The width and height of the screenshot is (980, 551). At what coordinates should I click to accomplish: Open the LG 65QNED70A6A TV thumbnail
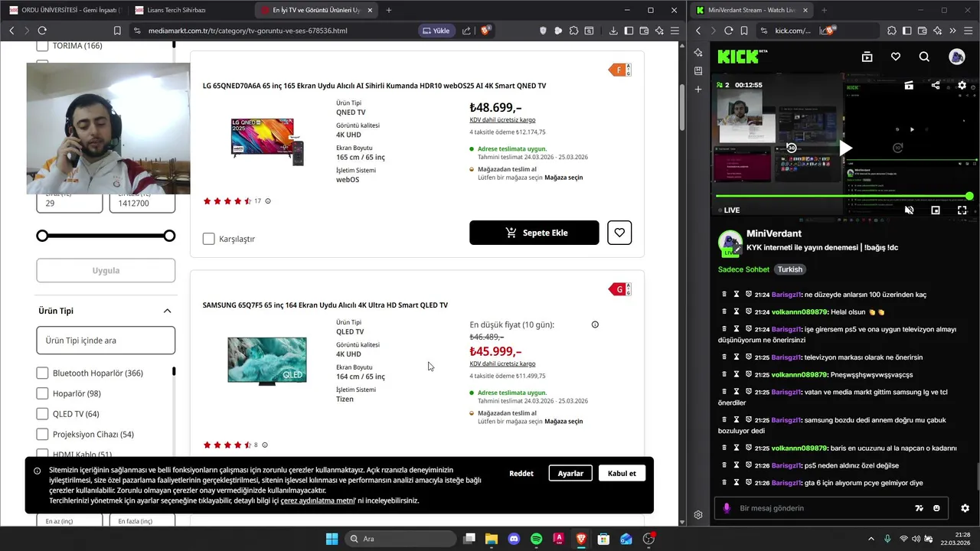coord(267,141)
